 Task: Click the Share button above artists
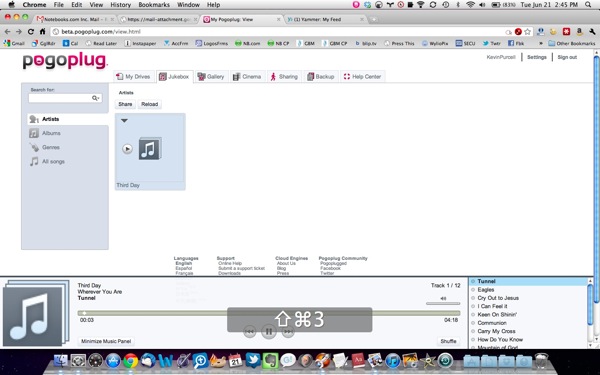(x=125, y=104)
